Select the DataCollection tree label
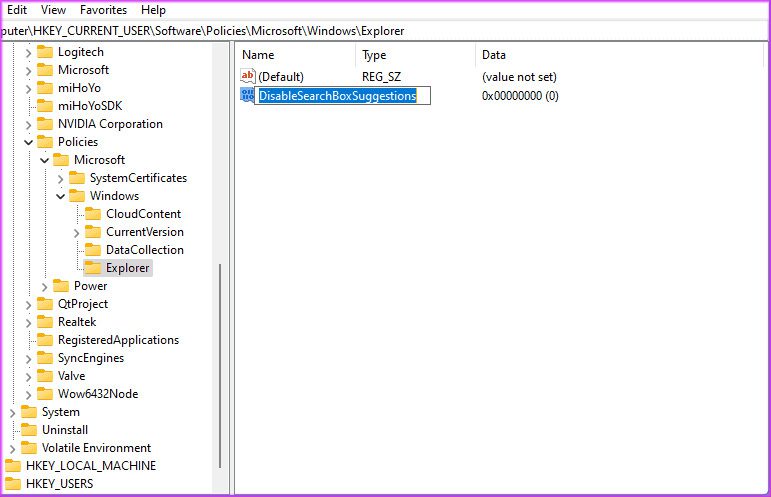The width and height of the screenshot is (771, 497). (x=145, y=250)
